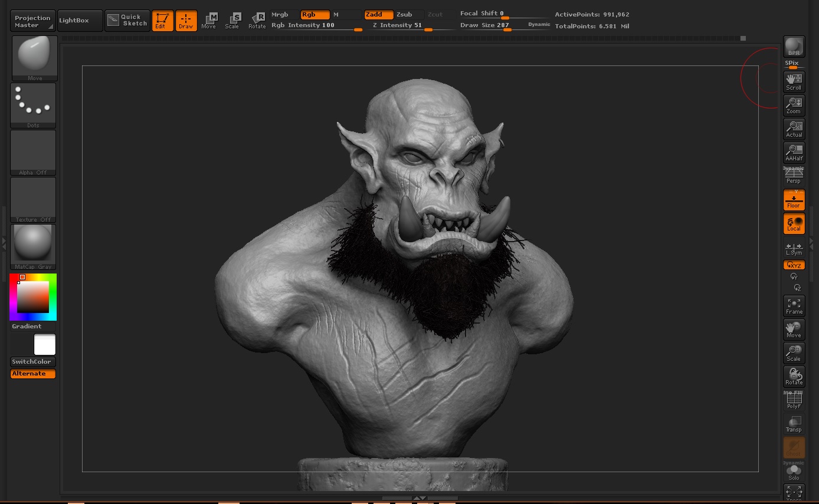Screen dimensions: 819x504
Task: Click the SwitchColor button
Action: 33,362
